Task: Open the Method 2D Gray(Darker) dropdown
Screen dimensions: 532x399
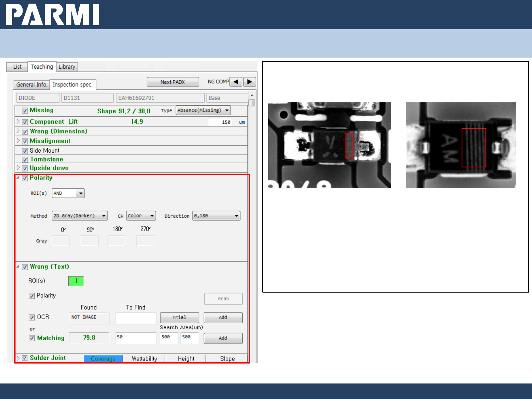Action: click(80, 216)
